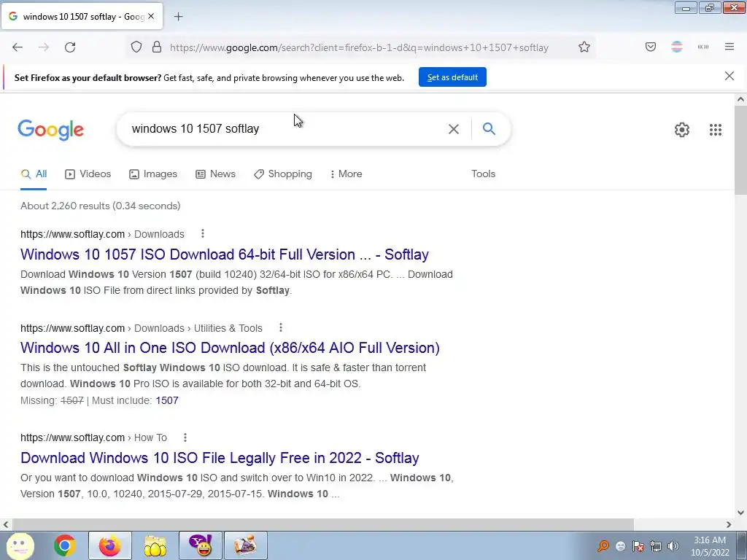This screenshot has height=560, width=747.
Task: Click the softlay.com Downloads breadcrumb of first result
Action: point(102,234)
